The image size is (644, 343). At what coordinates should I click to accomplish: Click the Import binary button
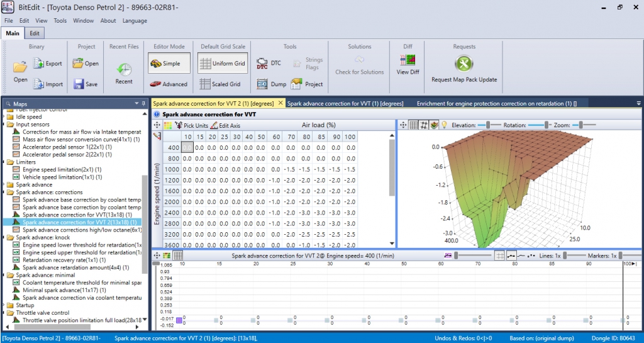coord(48,84)
